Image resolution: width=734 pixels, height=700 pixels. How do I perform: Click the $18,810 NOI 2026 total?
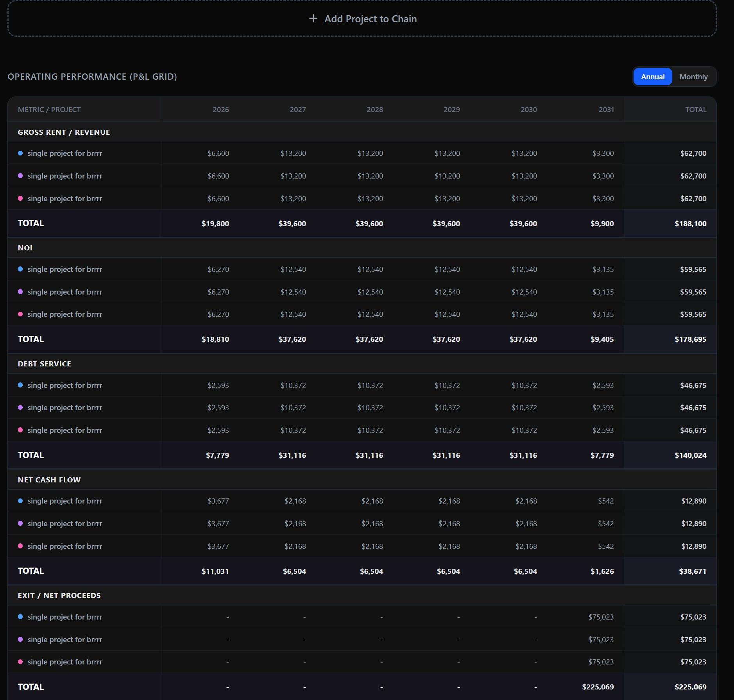point(215,339)
